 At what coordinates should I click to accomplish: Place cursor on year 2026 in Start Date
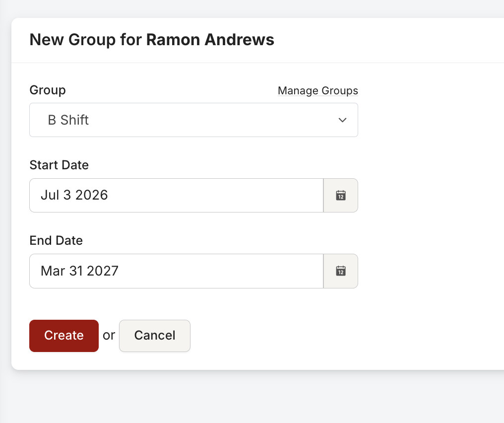tap(92, 195)
